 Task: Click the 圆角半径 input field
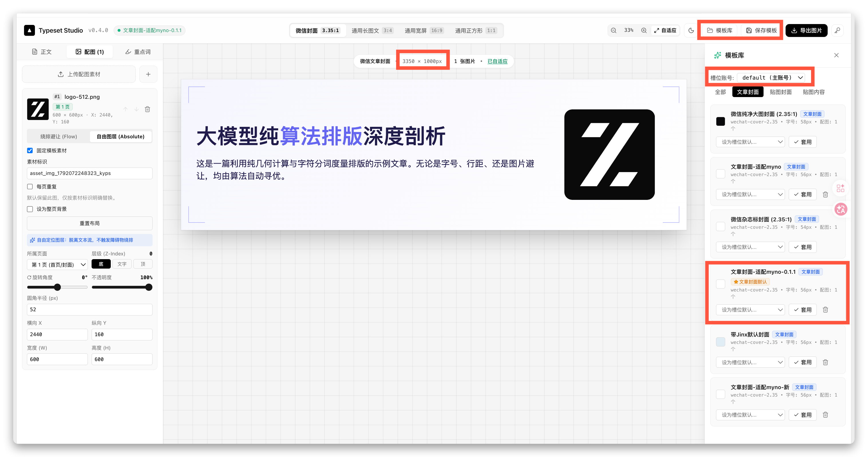pyautogui.click(x=90, y=309)
